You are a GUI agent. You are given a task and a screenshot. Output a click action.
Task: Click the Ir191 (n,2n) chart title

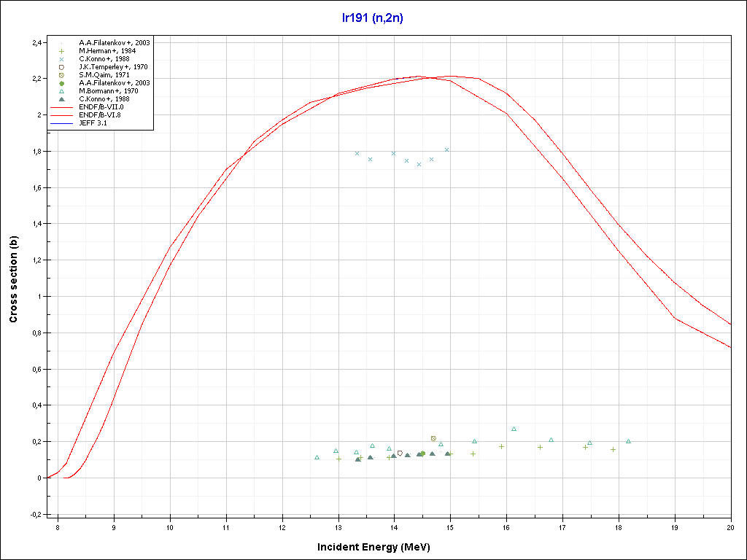pos(373,18)
